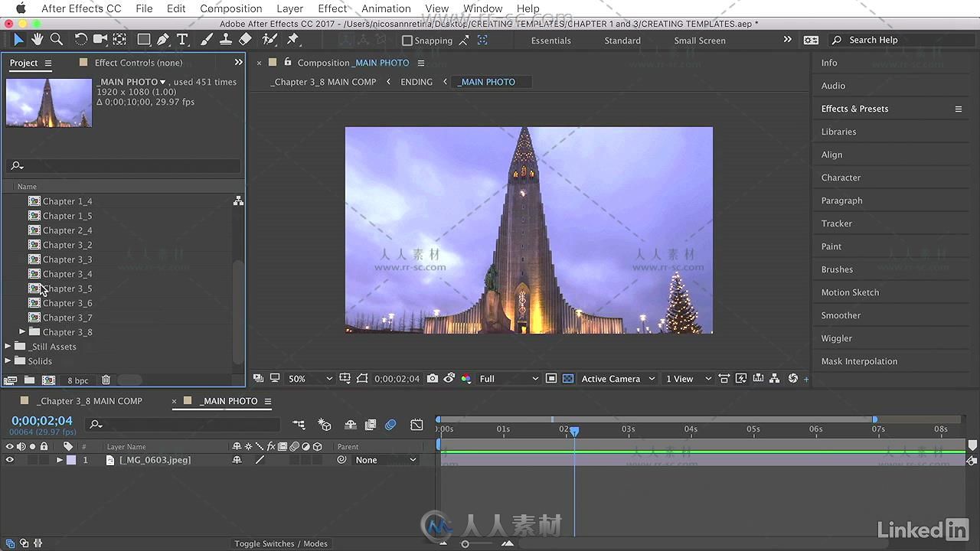The image size is (980, 551).
Task: Click the composition flowchart icon in viewer
Action: click(775, 379)
